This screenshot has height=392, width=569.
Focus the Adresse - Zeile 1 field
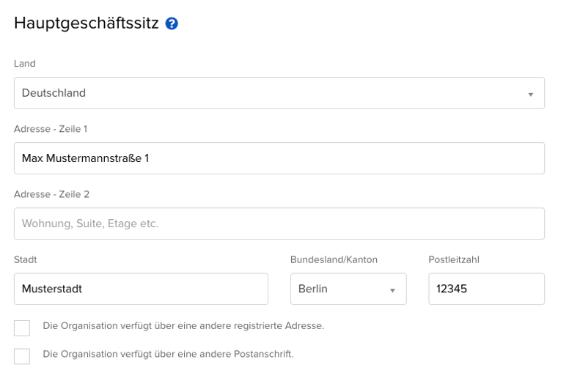tap(279, 158)
